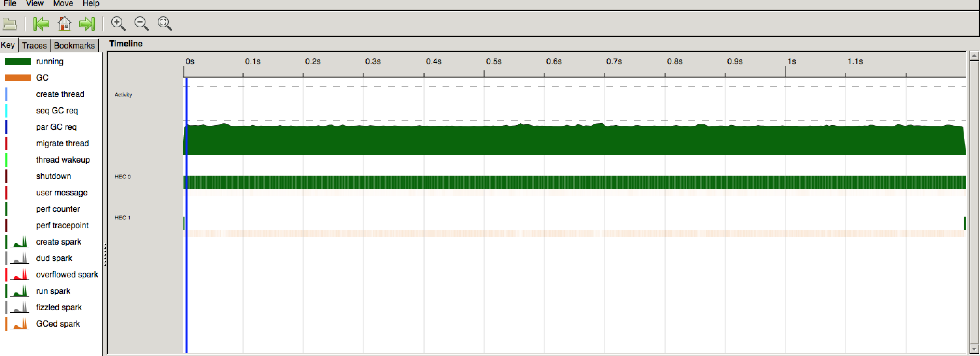Select the par GC req key entry
The height and width of the screenshot is (356, 980).
click(56, 127)
